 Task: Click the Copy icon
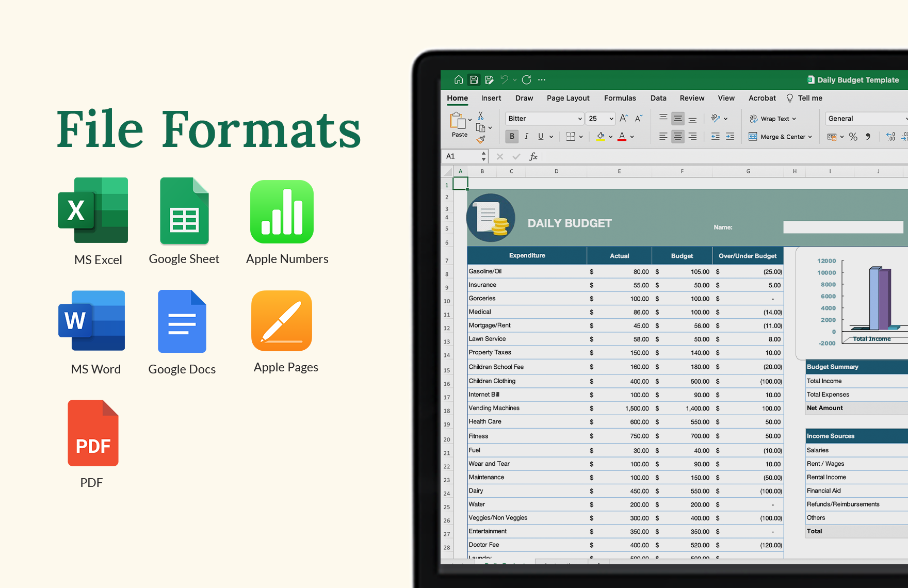480,127
